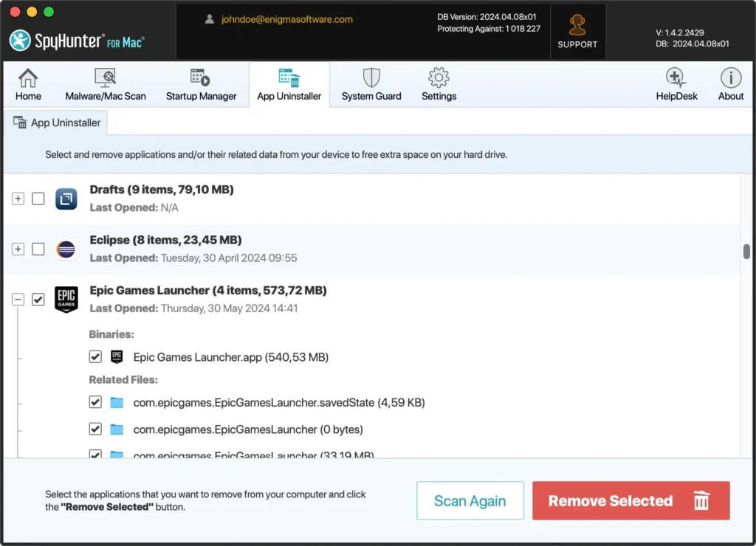
Task: Expand the Eclipse entry details
Action: tap(18, 249)
